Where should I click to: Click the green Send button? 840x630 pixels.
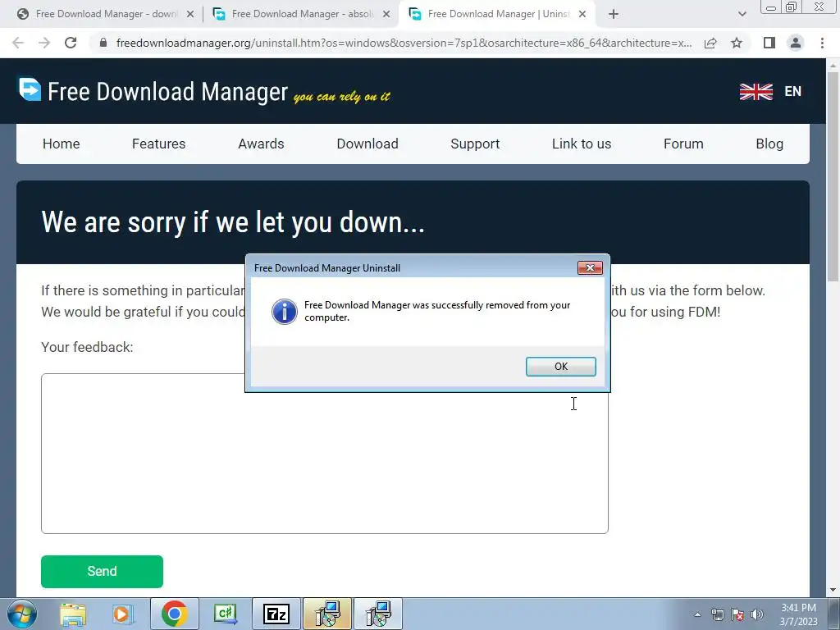click(102, 572)
